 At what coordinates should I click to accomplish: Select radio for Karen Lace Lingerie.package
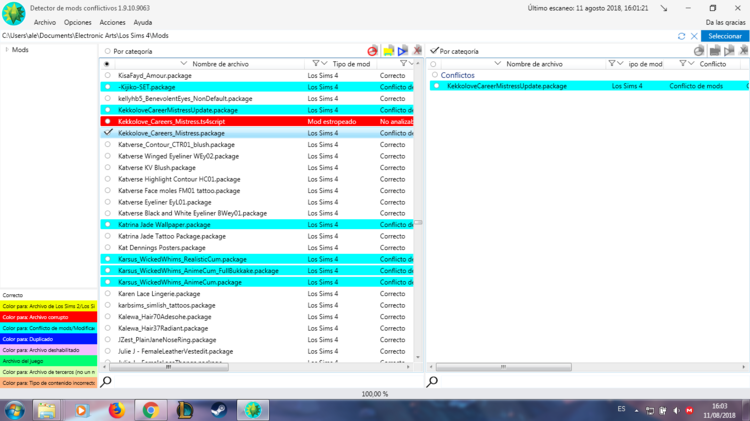[x=108, y=293]
